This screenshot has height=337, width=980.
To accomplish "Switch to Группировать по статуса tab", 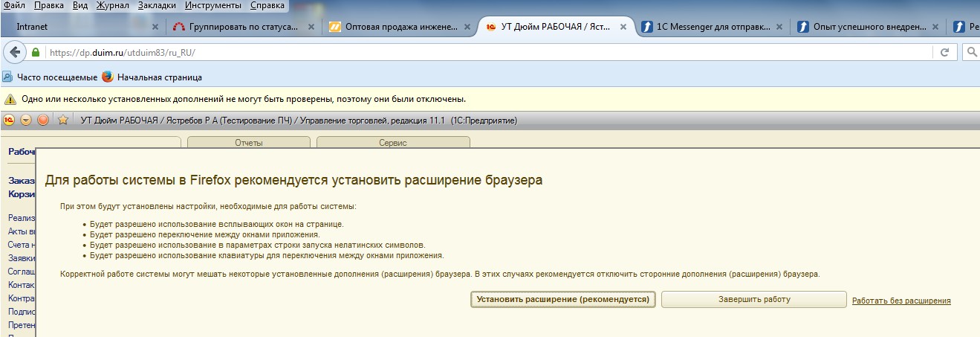I will (x=243, y=27).
